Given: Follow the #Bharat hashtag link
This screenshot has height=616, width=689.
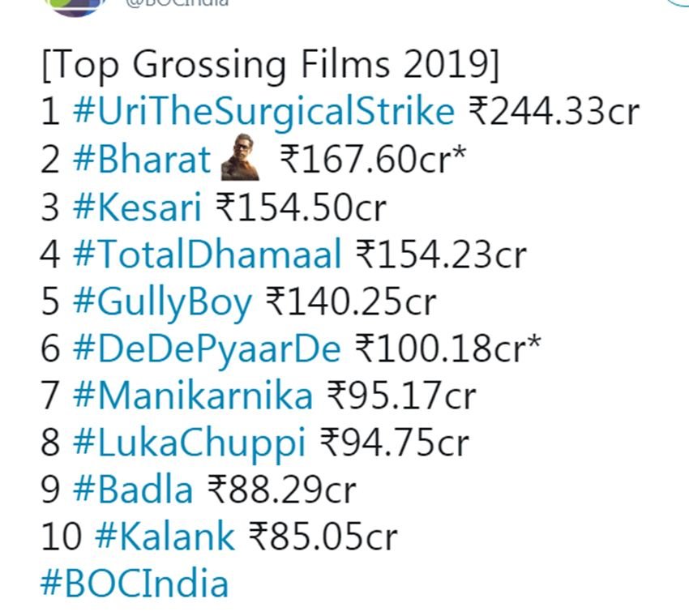Looking at the screenshot, I should pos(142,160).
